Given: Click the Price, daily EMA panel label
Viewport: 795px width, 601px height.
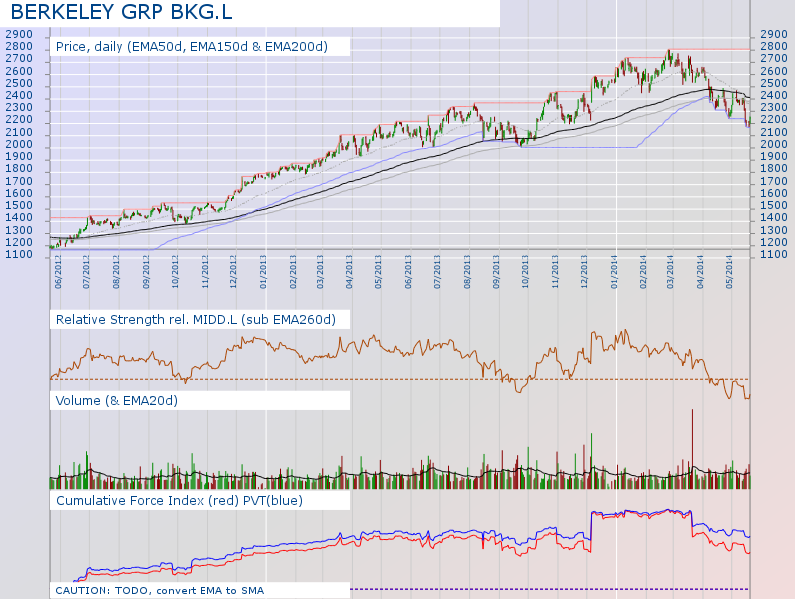Looking at the screenshot, I should coord(192,47).
